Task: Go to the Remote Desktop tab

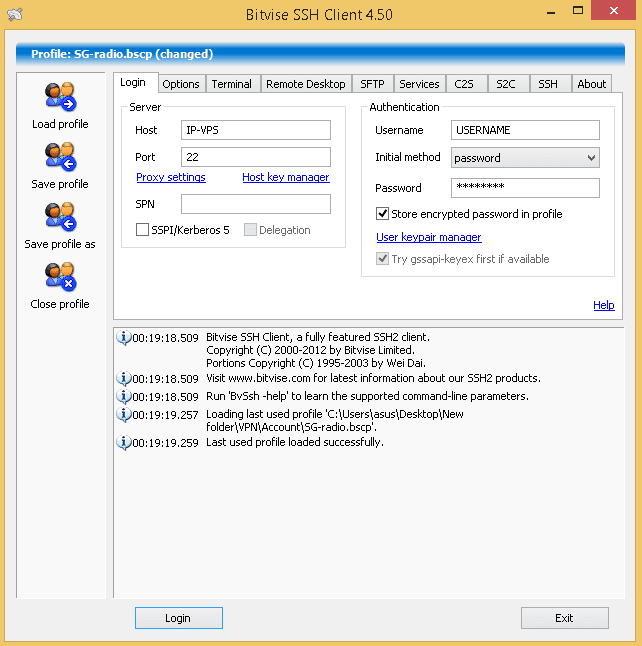Action: [305, 84]
